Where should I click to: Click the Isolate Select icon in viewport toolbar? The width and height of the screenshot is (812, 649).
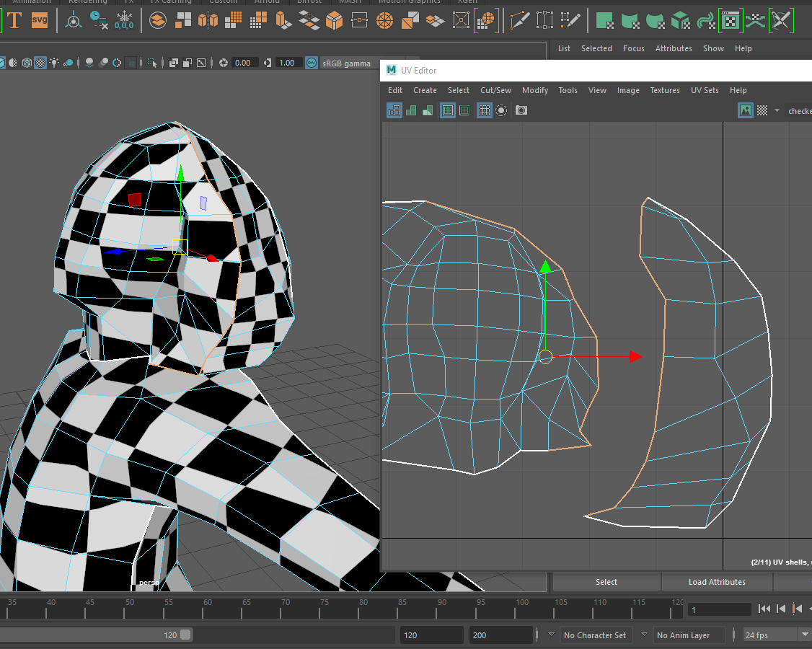pos(151,63)
